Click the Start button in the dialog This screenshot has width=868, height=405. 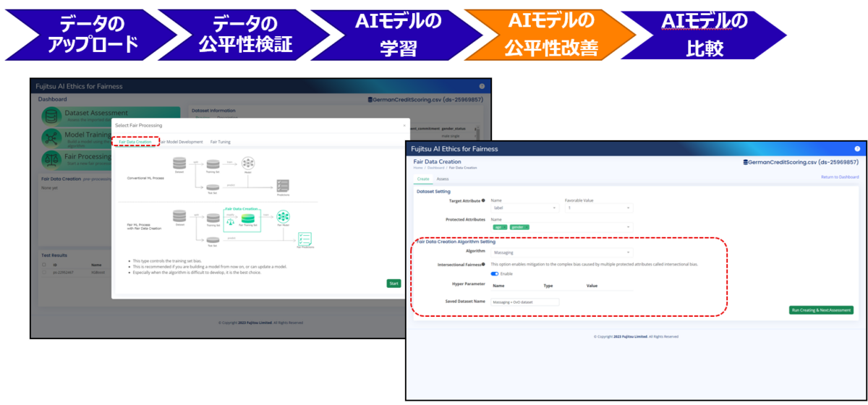coord(393,283)
